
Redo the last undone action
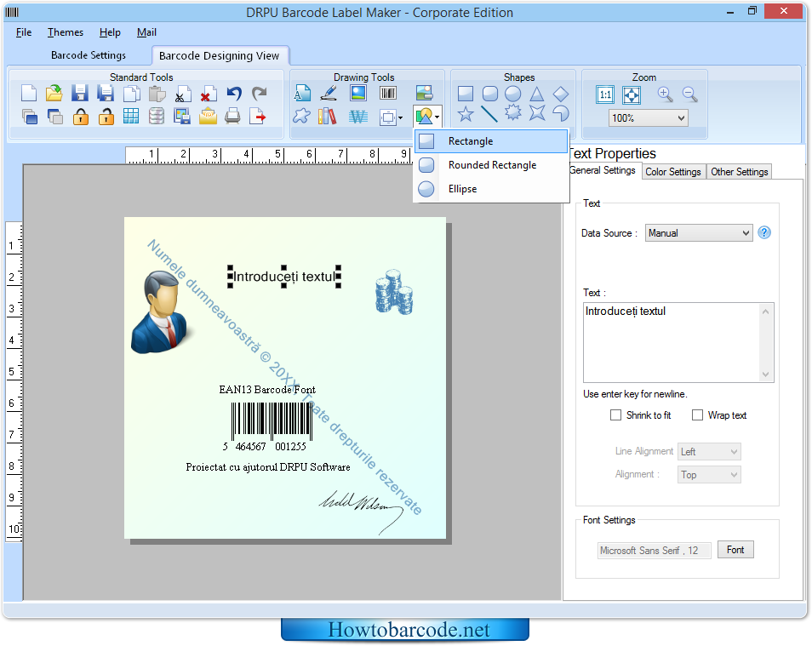point(259,94)
